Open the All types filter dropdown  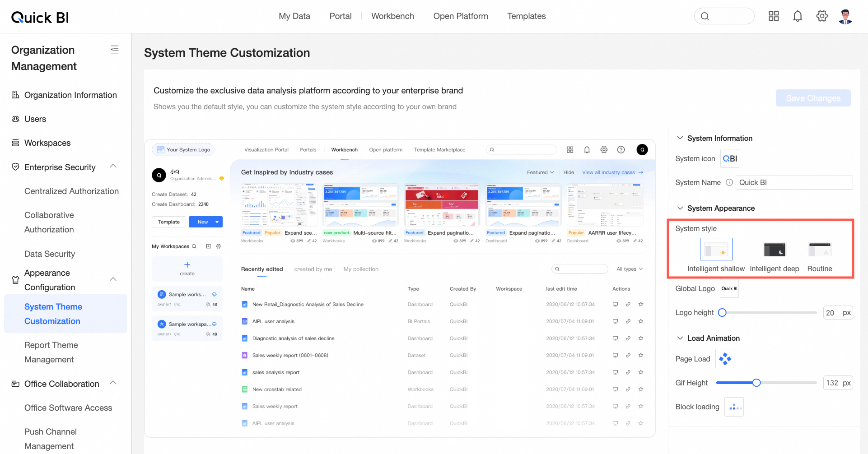[630, 269]
